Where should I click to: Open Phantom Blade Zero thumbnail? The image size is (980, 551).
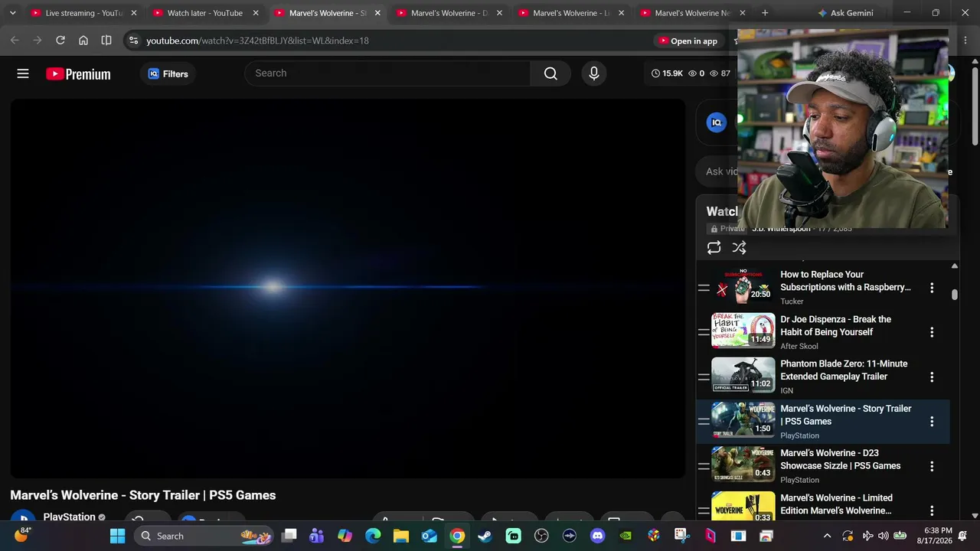click(743, 376)
